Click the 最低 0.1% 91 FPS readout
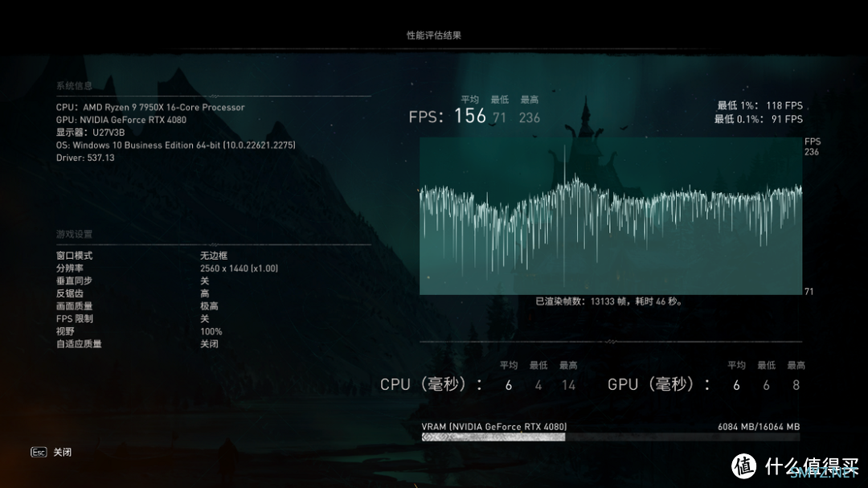Viewport: 868px width, 488px height. point(758,118)
